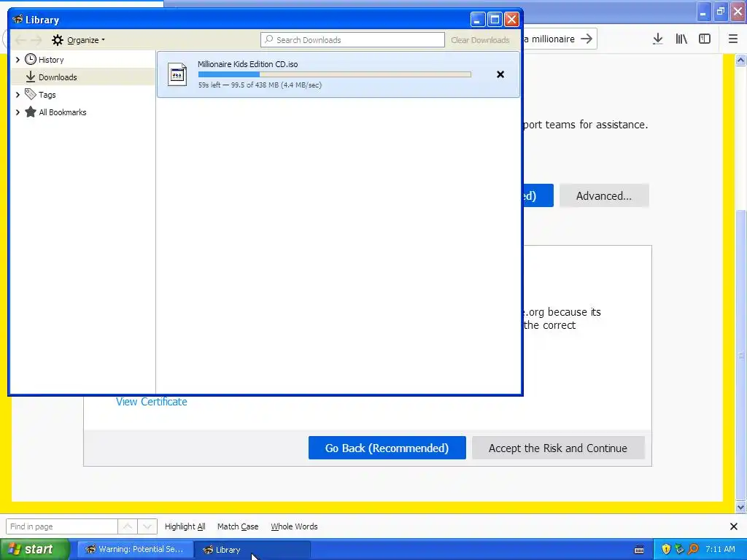Toggle the Firefox sidebars icon
Image resolution: width=747 pixels, height=560 pixels.
(x=705, y=39)
